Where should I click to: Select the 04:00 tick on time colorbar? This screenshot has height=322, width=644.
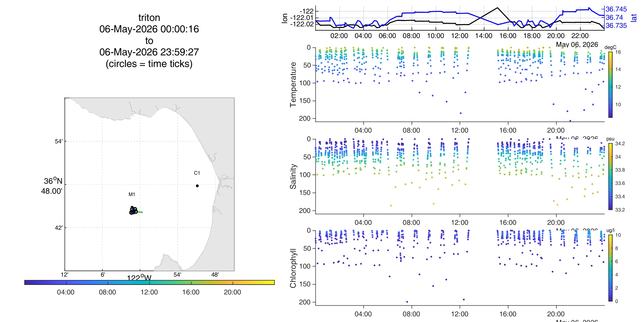[66, 283]
